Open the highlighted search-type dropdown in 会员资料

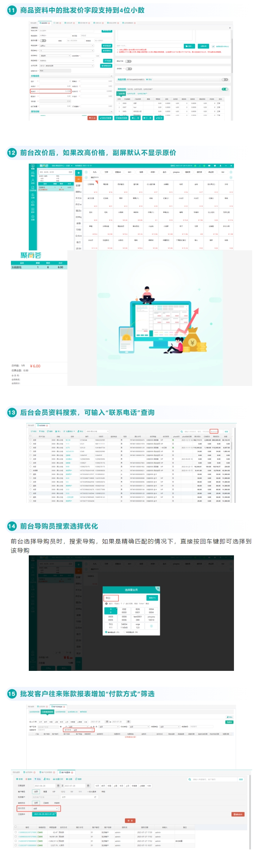[214, 431]
